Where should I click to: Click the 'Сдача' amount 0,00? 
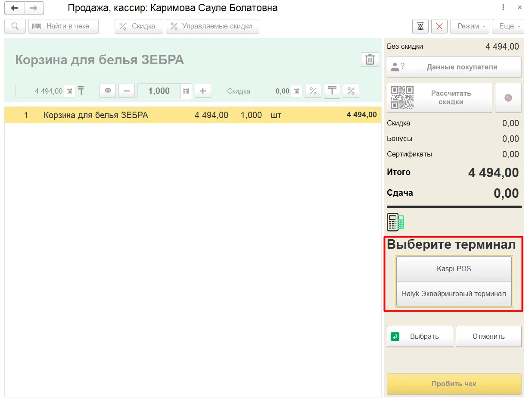pyautogui.click(x=507, y=194)
